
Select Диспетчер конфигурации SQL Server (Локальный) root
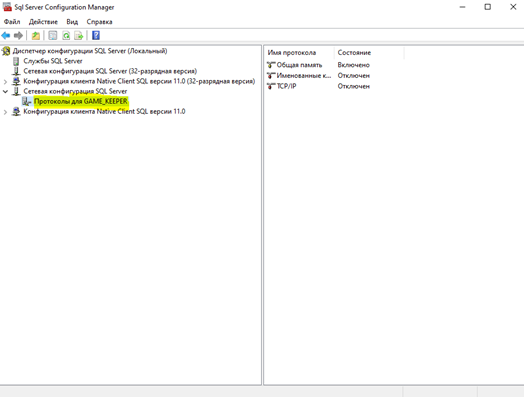(90, 51)
